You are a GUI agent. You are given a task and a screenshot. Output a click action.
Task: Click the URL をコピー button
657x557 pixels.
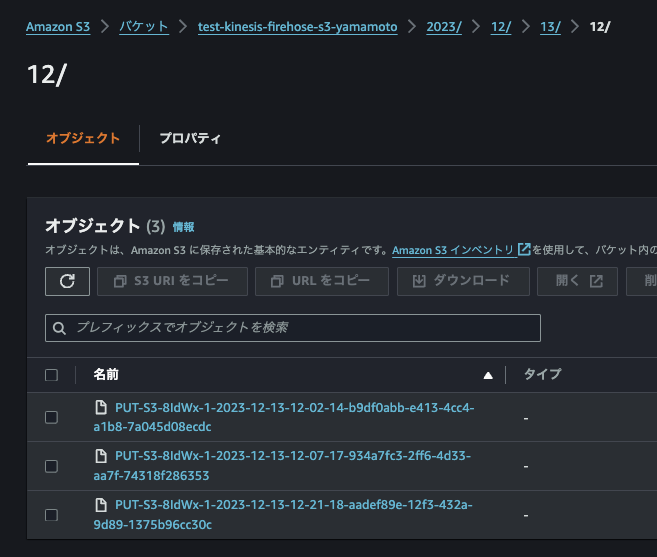[x=322, y=281]
